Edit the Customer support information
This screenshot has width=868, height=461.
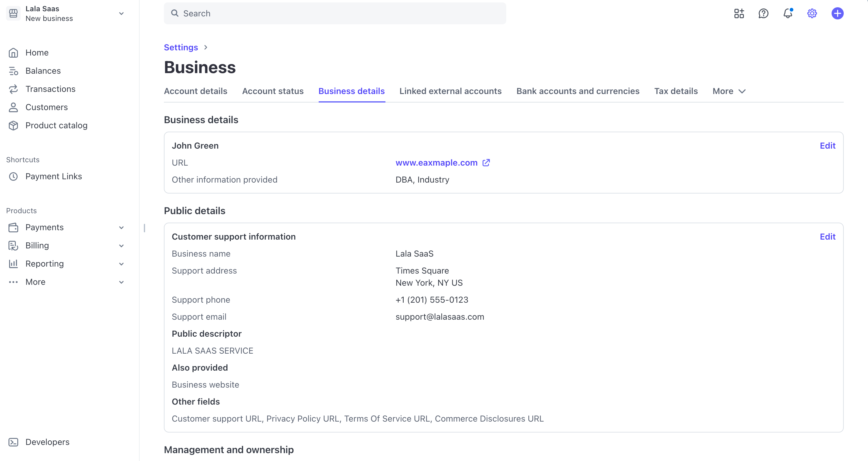point(827,236)
